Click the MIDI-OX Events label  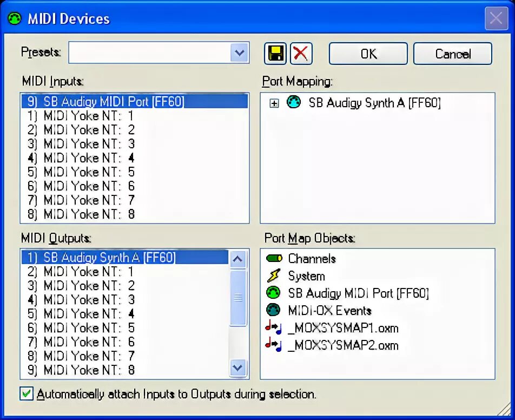[x=329, y=311]
